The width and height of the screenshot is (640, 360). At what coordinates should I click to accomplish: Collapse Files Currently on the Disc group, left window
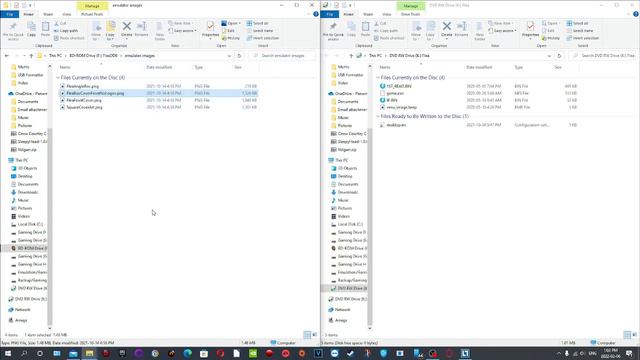tap(58, 78)
